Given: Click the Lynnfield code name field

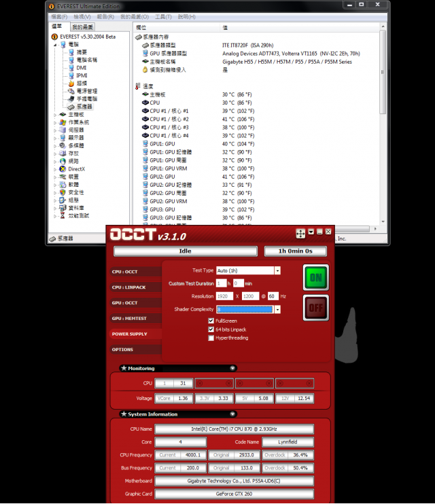Looking at the screenshot, I should coord(288,442).
